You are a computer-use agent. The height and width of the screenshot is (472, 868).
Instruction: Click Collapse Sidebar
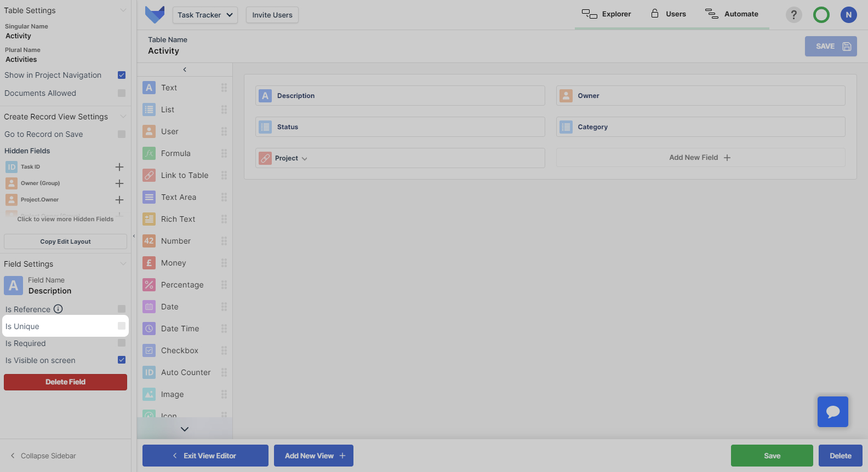click(43, 456)
